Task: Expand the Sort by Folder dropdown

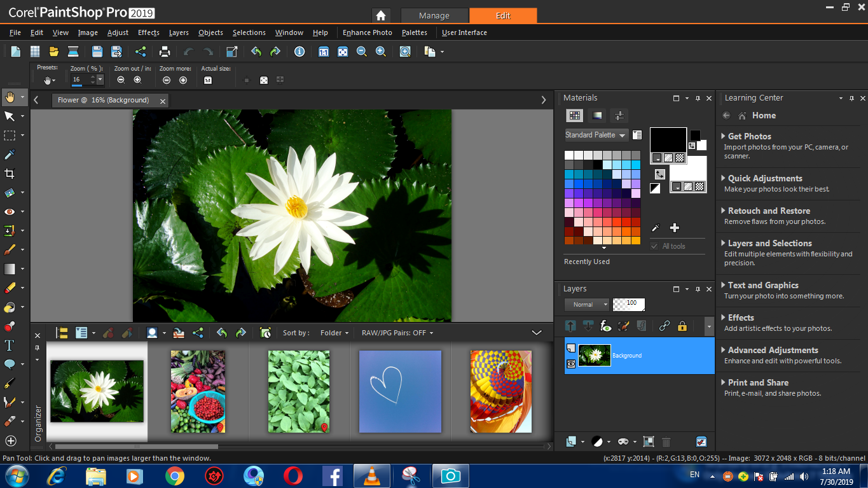Action: click(x=334, y=333)
